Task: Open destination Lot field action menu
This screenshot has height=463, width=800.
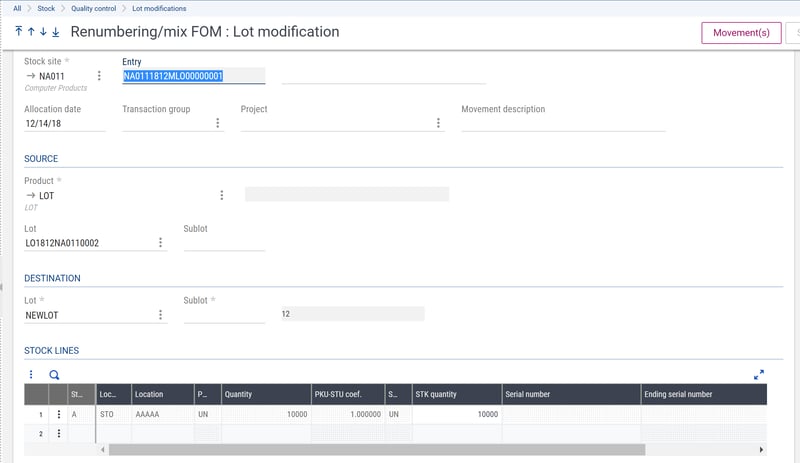Action: tap(160, 315)
